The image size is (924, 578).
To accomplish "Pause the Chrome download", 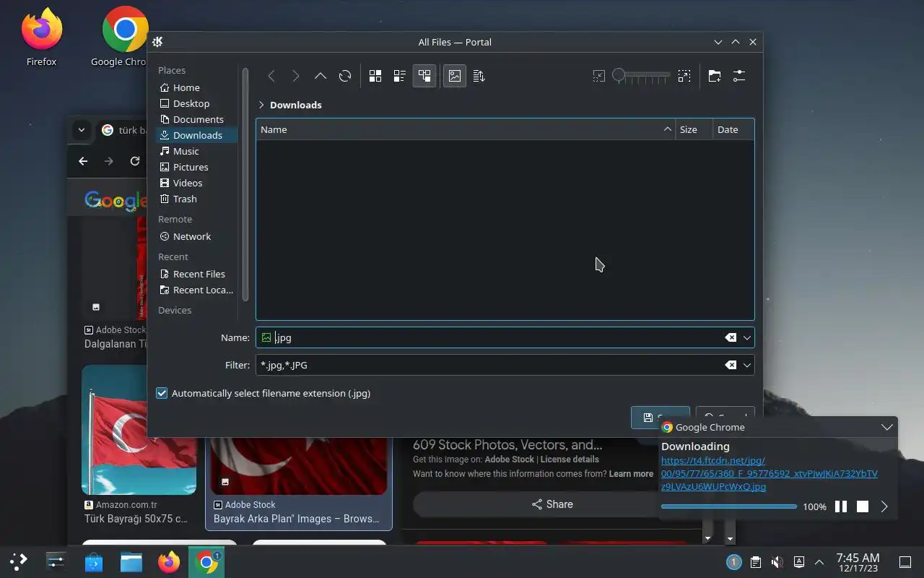I will click(841, 506).
